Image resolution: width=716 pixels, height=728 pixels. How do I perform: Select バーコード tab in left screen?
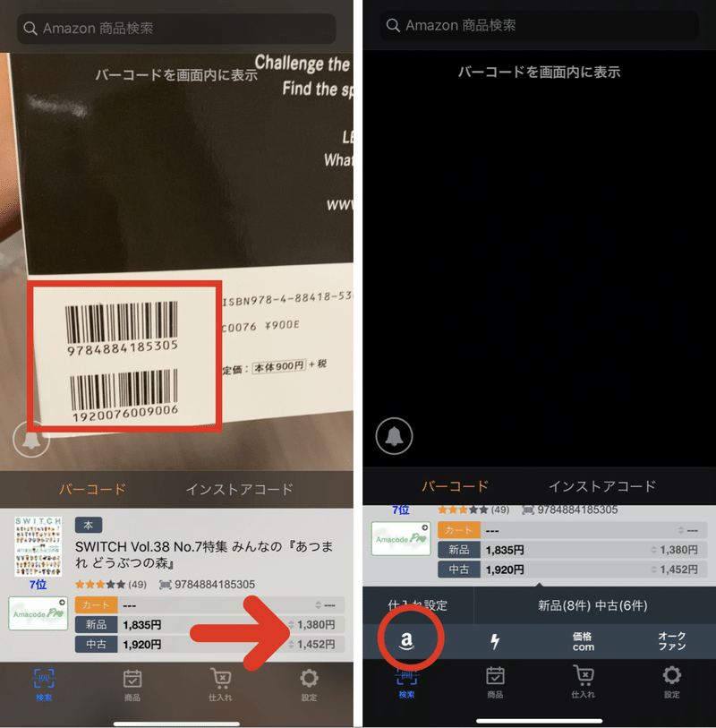tap(92, 489)
